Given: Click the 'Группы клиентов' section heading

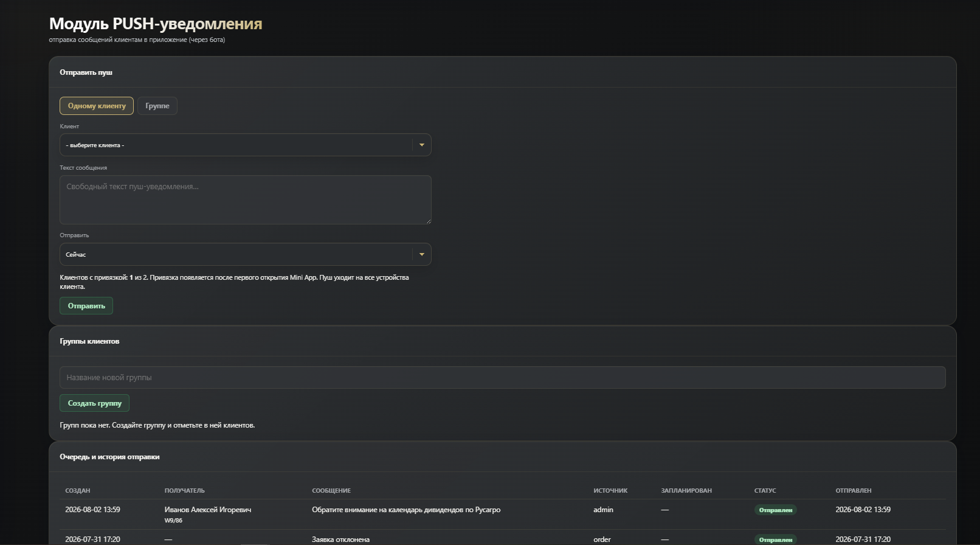Looking at the screenshot, I should click(x=89, y=341).
